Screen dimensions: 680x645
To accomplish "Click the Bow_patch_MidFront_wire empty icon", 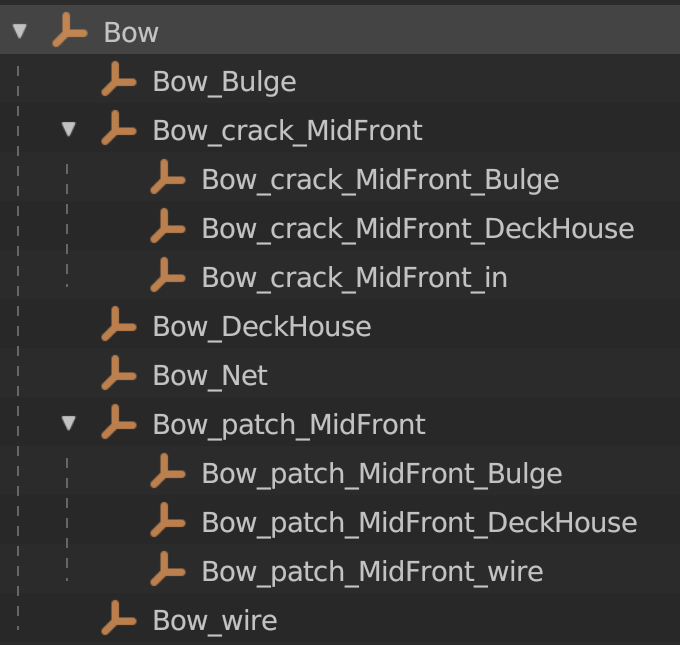I will 168,569.
